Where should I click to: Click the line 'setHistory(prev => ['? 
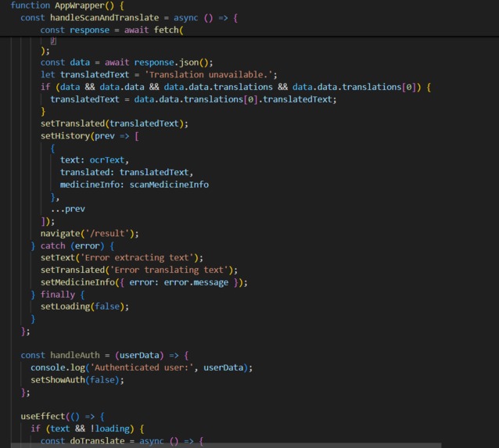click(x=90, y=136)
